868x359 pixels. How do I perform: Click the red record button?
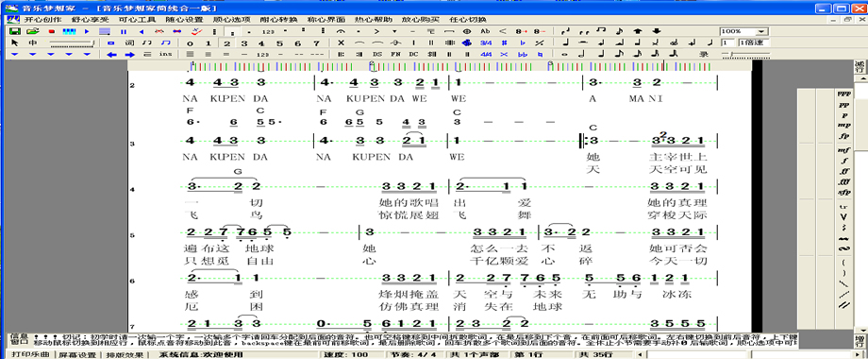52,31
